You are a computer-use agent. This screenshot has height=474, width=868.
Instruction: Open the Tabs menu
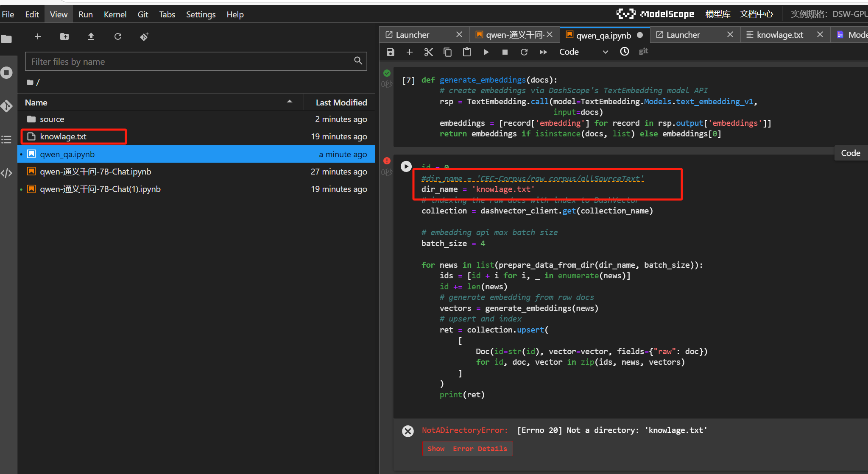coord(167,14)
